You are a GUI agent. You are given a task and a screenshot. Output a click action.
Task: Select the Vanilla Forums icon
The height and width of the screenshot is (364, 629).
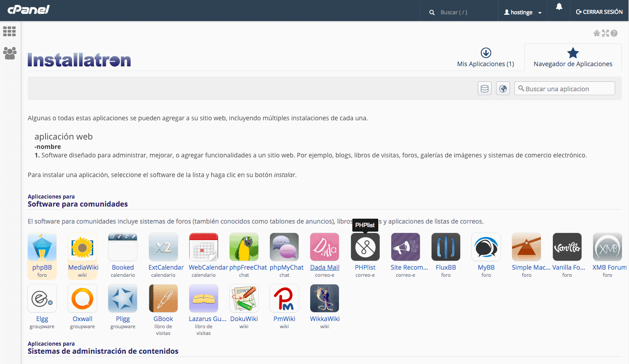point(567,247)
